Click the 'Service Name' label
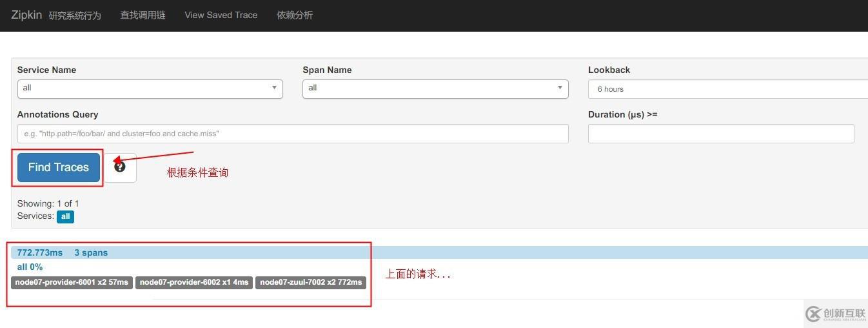This screenshot has height=328, width=868. [x=46, y=70]
